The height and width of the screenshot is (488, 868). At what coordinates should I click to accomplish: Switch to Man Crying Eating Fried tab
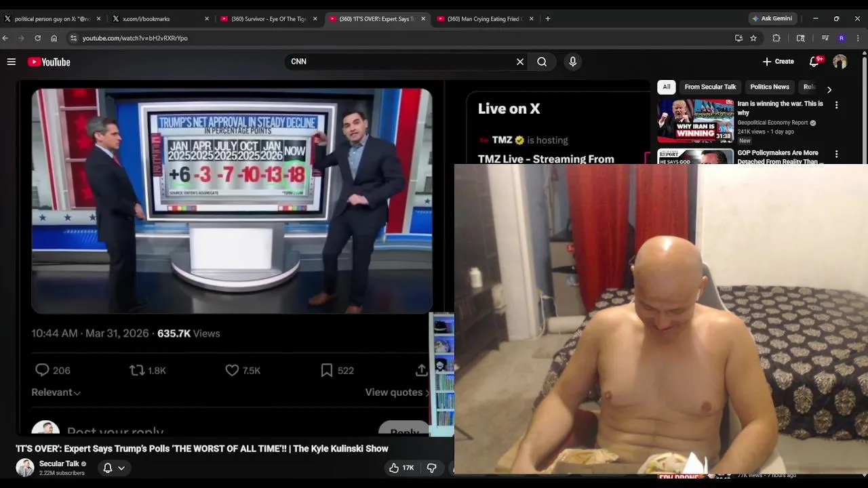485,19
